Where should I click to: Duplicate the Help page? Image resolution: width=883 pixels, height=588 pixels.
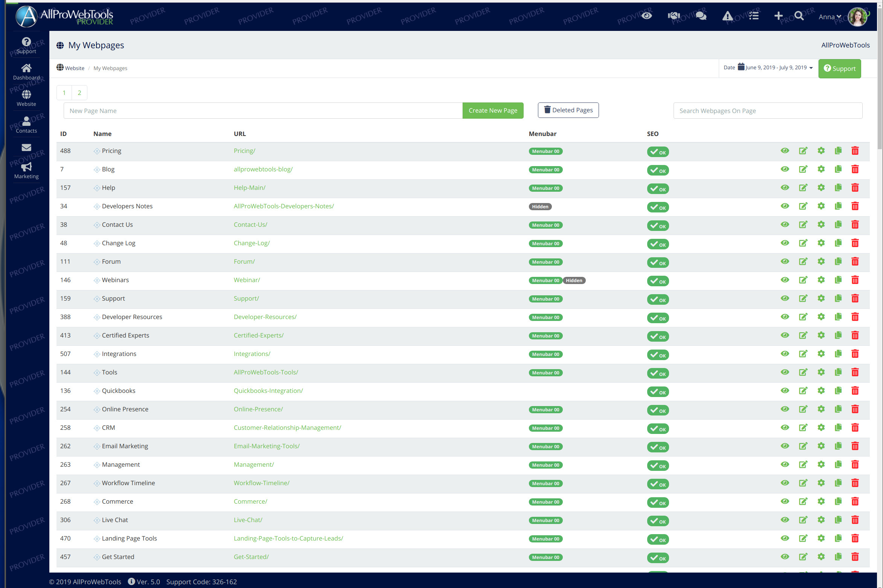[838, 188]
